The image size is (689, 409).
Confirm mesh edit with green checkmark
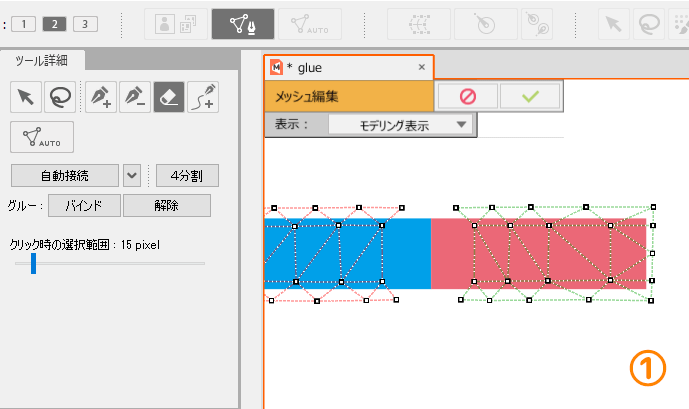[529, 96]
